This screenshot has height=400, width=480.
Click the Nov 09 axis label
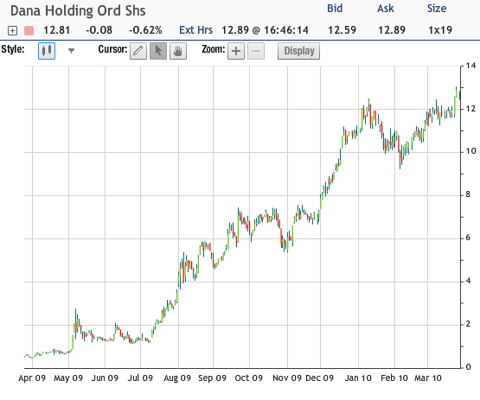pos(287,378)
